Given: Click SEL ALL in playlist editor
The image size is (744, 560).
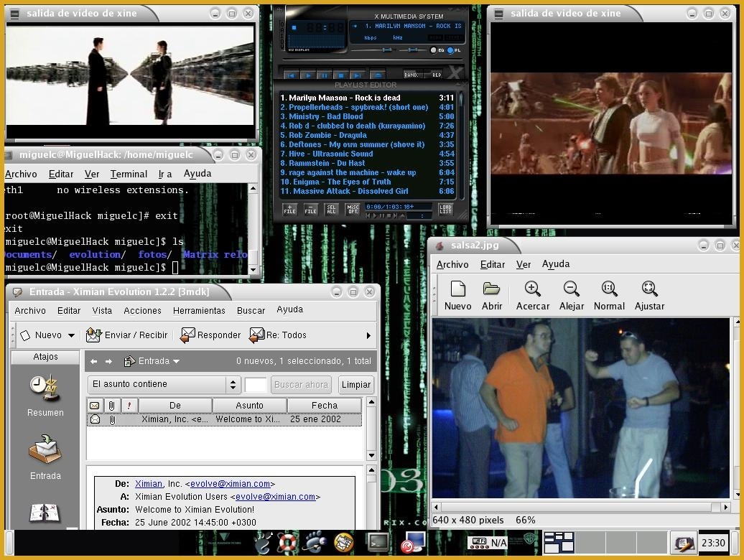Looking at the screenshot, I should (331, 209).
